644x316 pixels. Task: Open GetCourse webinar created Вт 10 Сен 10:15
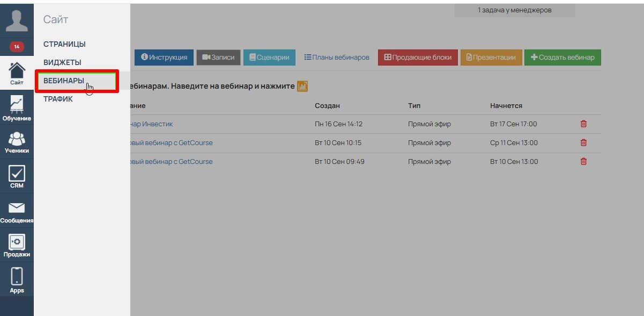[x=171, y=142]
